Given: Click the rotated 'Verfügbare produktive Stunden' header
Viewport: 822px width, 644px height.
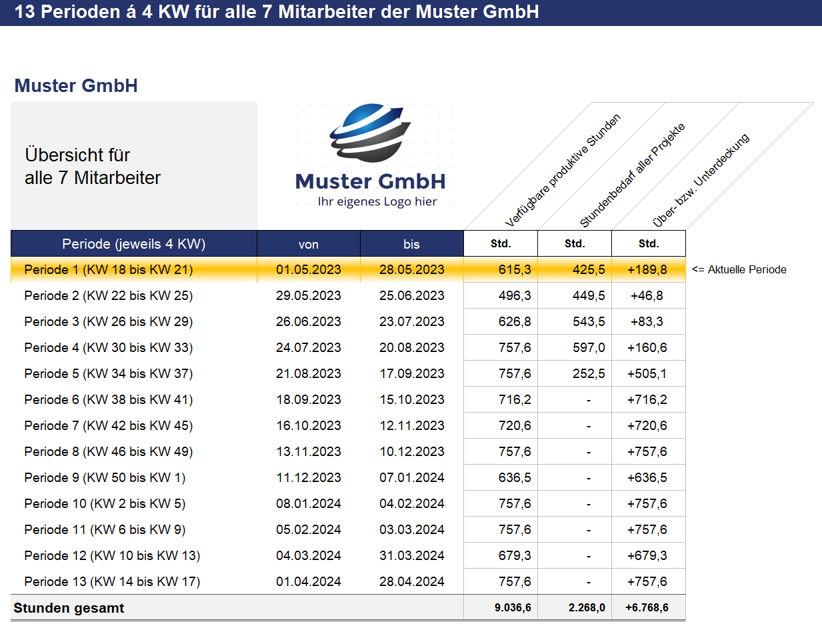Looking at the screenshot, I should [563, 171].
